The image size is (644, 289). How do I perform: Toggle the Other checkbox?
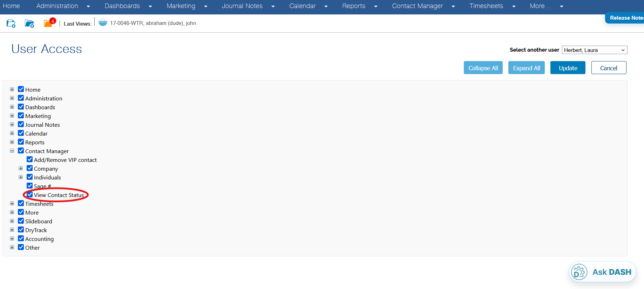tap(21, 247)
